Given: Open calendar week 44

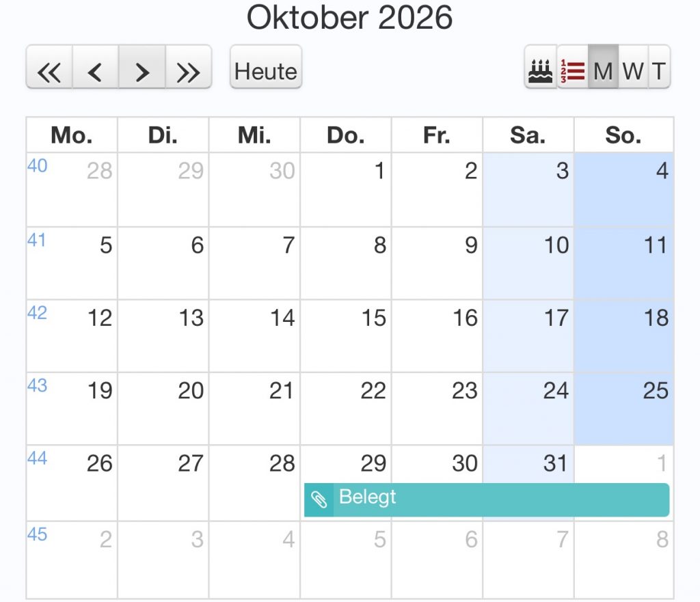Looking at the screenshot, I should pos(37,459).
